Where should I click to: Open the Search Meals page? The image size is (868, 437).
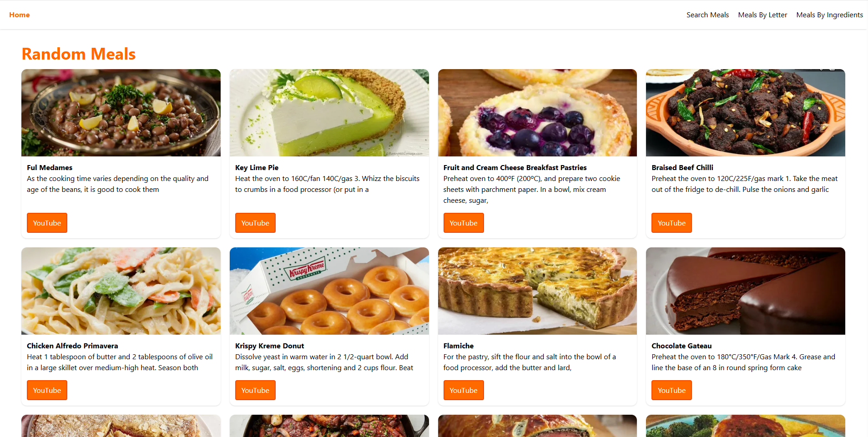point(707,15)
